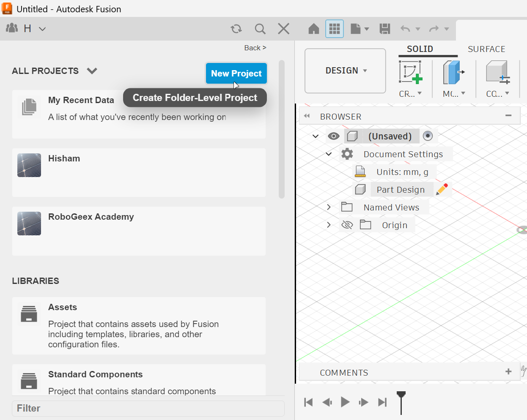
Task: Open the Assets library
Action: (139, 325)
